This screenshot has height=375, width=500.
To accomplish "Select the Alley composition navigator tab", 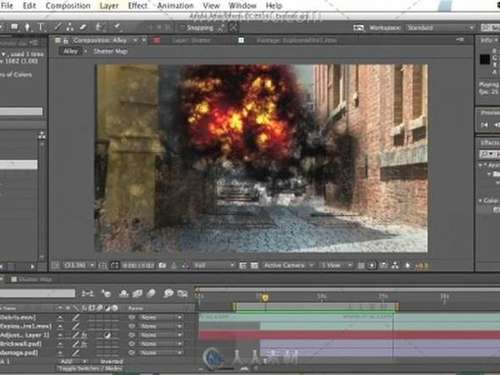I will [70, 51].
